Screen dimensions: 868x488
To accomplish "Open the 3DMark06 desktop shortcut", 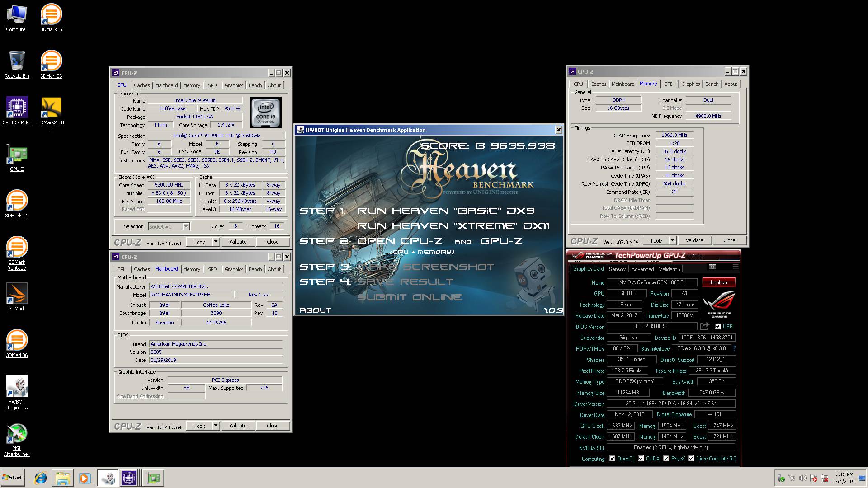I will (x=17, y=344).
